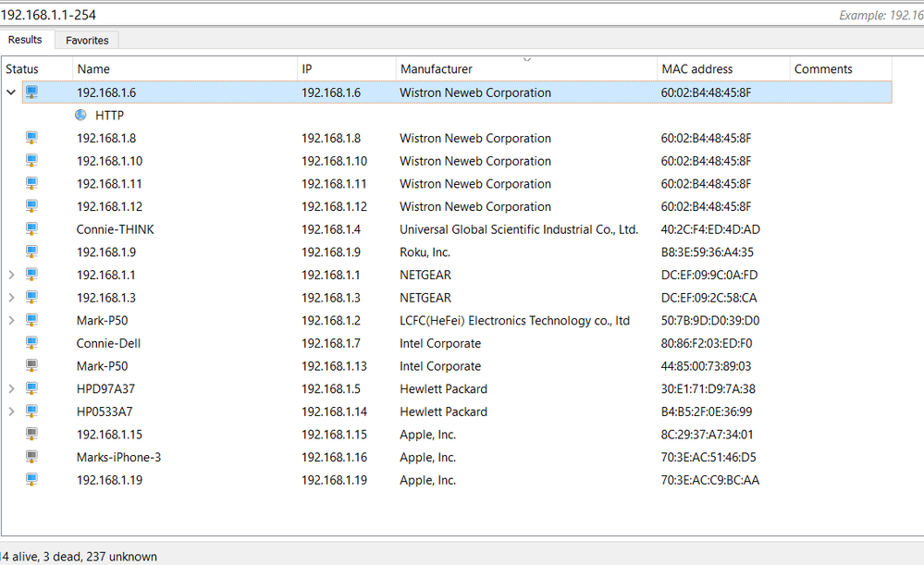This screenshot has width=924, height=565.
Task: Click the device icon for 192.168.1.6
Action: point(31,92)
